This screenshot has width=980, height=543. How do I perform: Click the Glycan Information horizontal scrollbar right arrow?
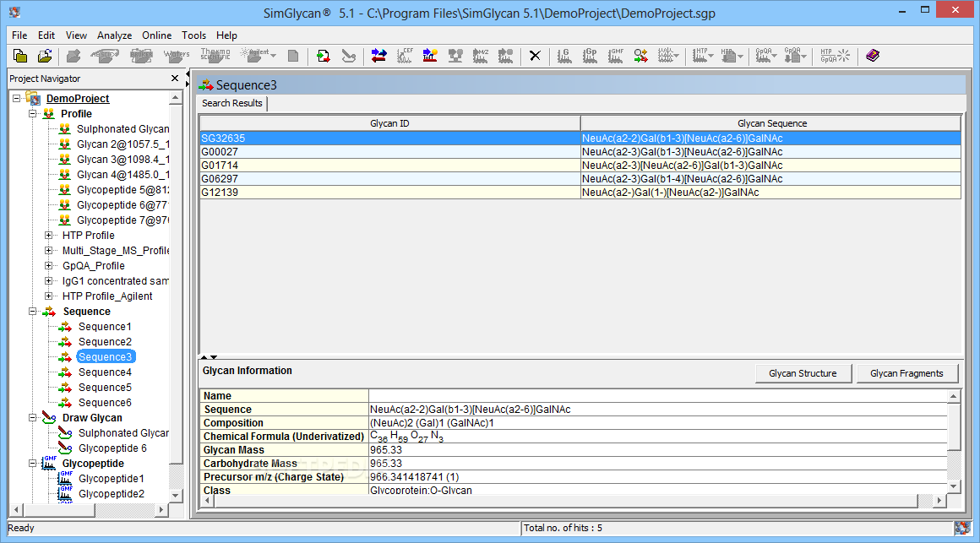point(939,501)
